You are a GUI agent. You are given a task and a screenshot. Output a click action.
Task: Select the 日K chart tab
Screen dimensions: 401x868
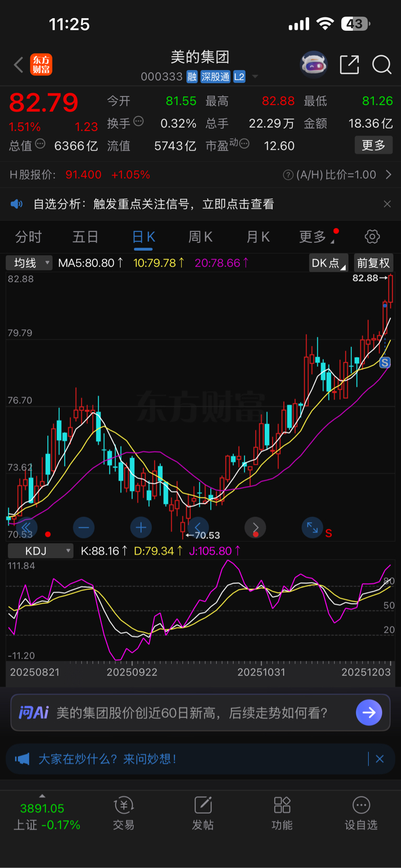[144, 237]
